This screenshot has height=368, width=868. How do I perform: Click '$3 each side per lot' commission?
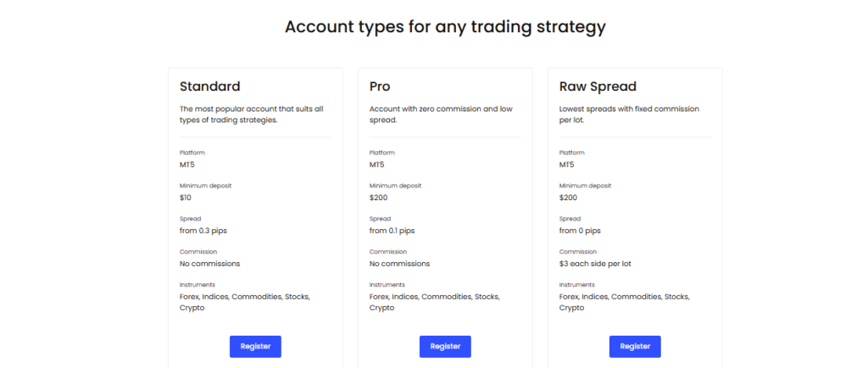[x=595, y=264]
